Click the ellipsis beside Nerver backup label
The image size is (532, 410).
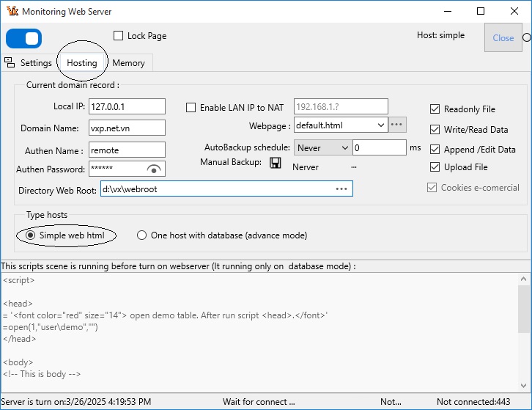click(354, 167)
